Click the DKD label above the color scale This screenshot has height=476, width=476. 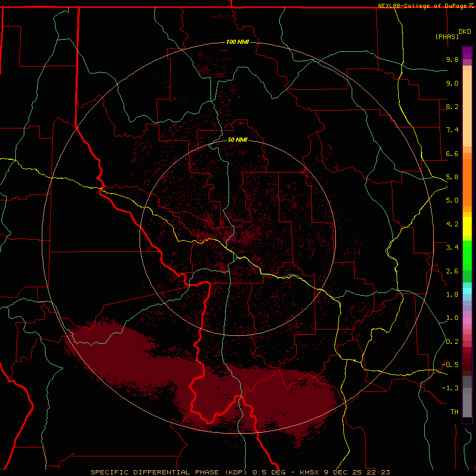pyautogui.click(x=465, y=32)
